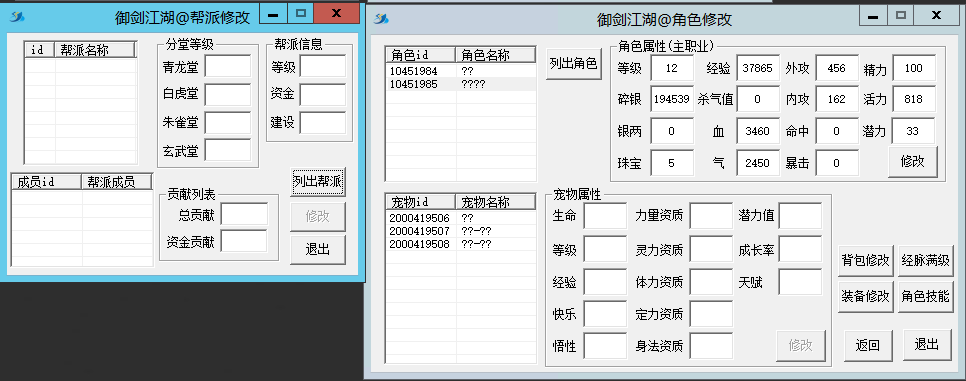Click the 潜力 field showing 33
Screen dimensions: 966x381
click(914, 131)
